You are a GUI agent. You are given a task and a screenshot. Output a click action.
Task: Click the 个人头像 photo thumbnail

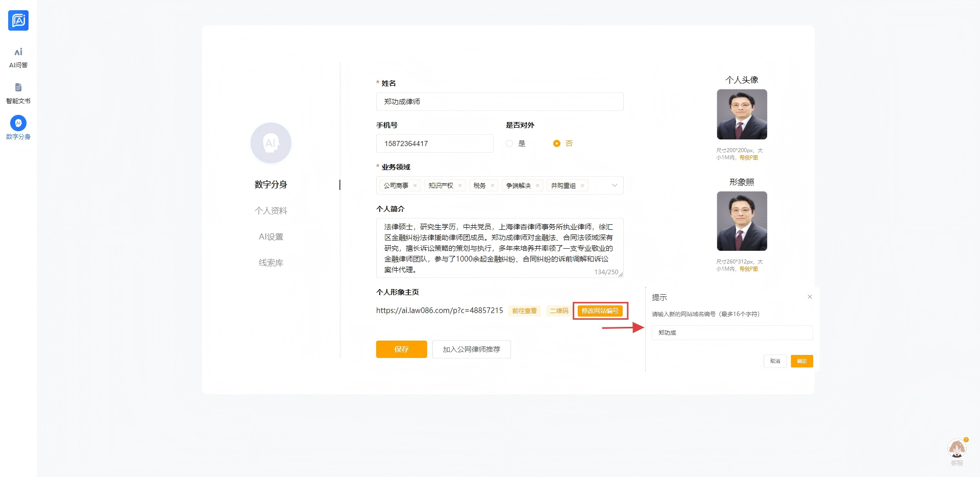point(742,114)
